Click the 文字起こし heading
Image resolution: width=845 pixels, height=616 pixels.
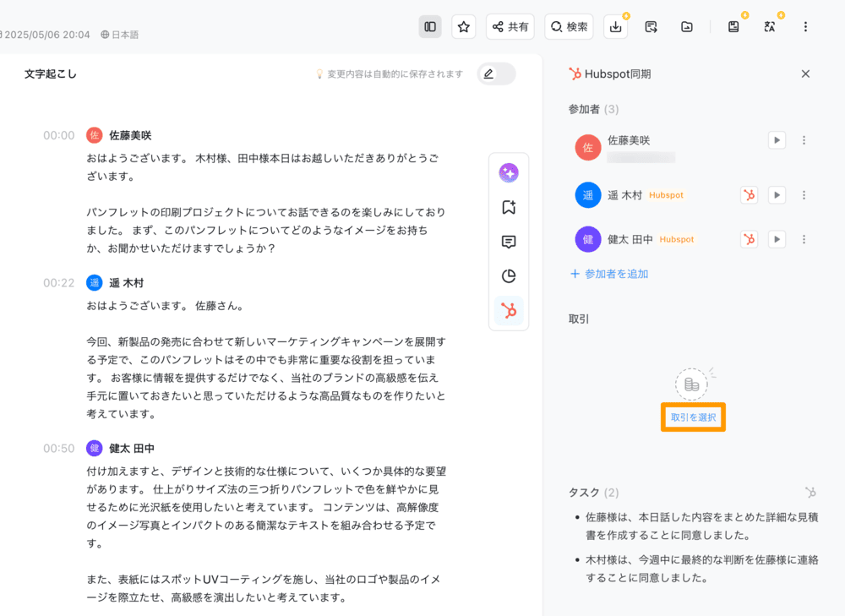tap(51, 74)
